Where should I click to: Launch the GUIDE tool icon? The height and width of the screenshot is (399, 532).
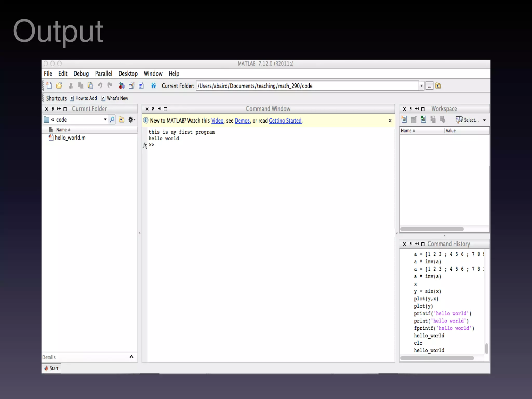(131, 86)
